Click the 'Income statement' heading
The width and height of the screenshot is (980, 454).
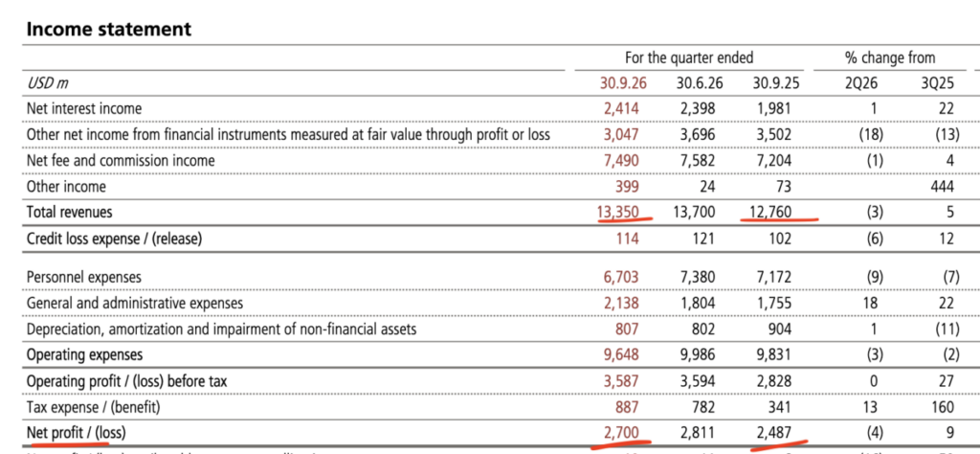(109, 29)
